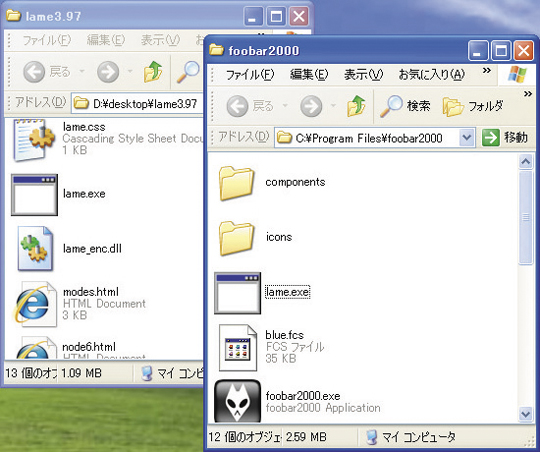Minimize the lame3.97 window
Viewport: 540px width, 452px height.
pyautogui.click(x=253, y=17)
